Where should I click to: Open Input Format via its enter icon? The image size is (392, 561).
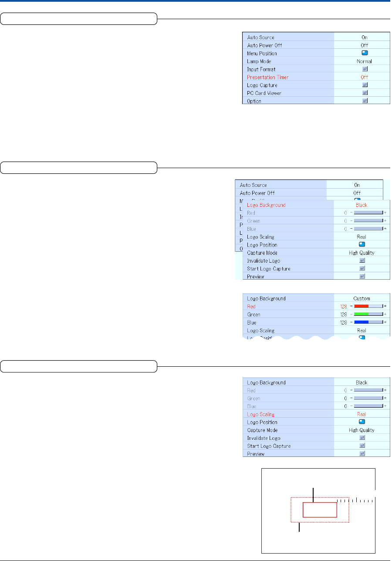click(365, 69)
